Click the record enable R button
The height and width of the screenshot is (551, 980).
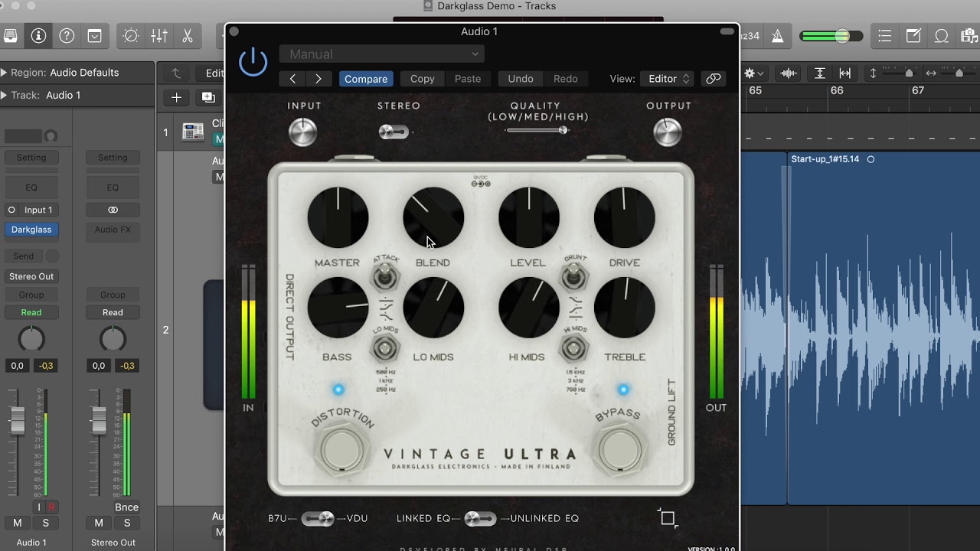(x=51, y=507)
